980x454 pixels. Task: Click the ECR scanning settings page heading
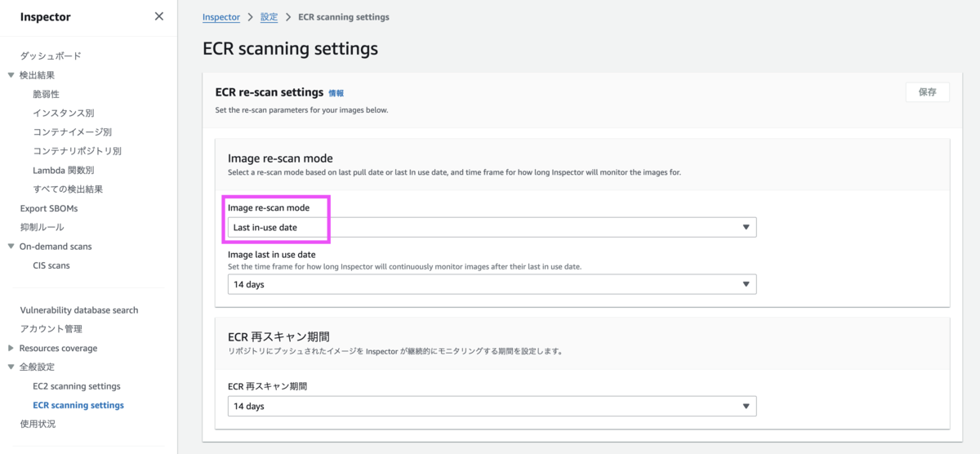pyautogui.click(x=290, y=49)
